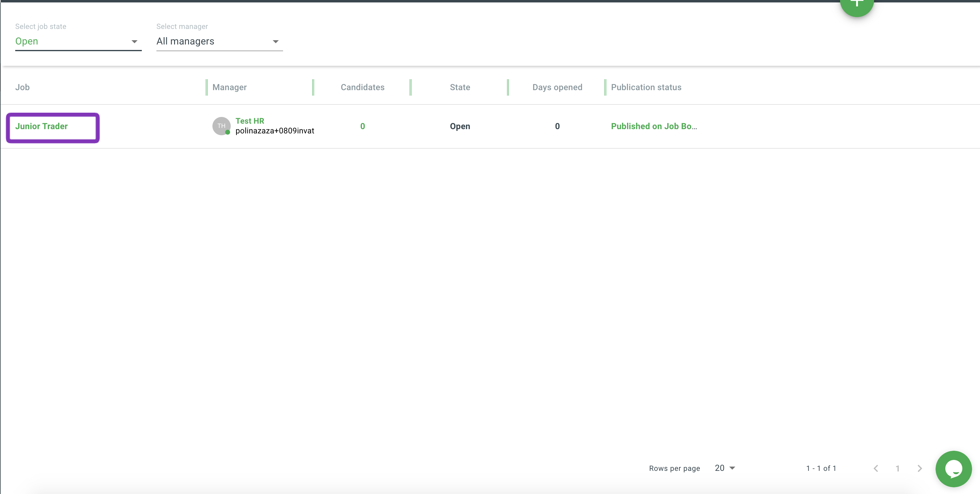Click the green plus add job button
The height and width of the screenshot is (494, 980).
[x=856, y=5]
